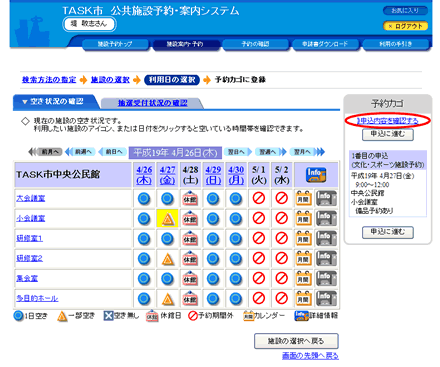Open the 施設案内・予約 navigation tab

click(185, 44)
